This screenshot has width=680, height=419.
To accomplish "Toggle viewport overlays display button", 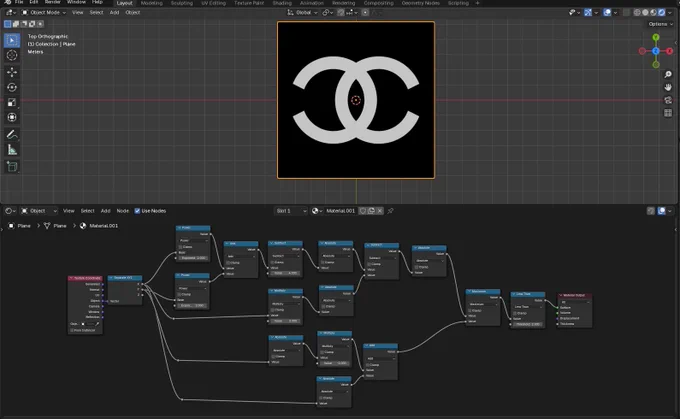I will (607, 13).
